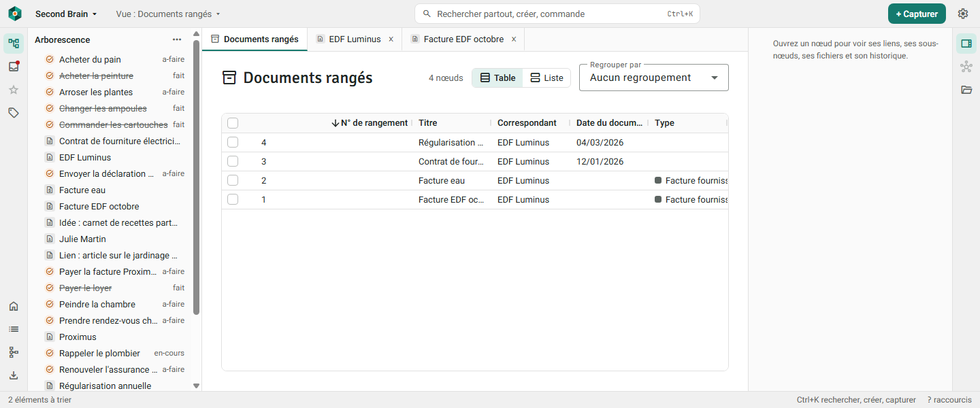Switch the view to Table
980x408 pixels.
tap(497, 78)
